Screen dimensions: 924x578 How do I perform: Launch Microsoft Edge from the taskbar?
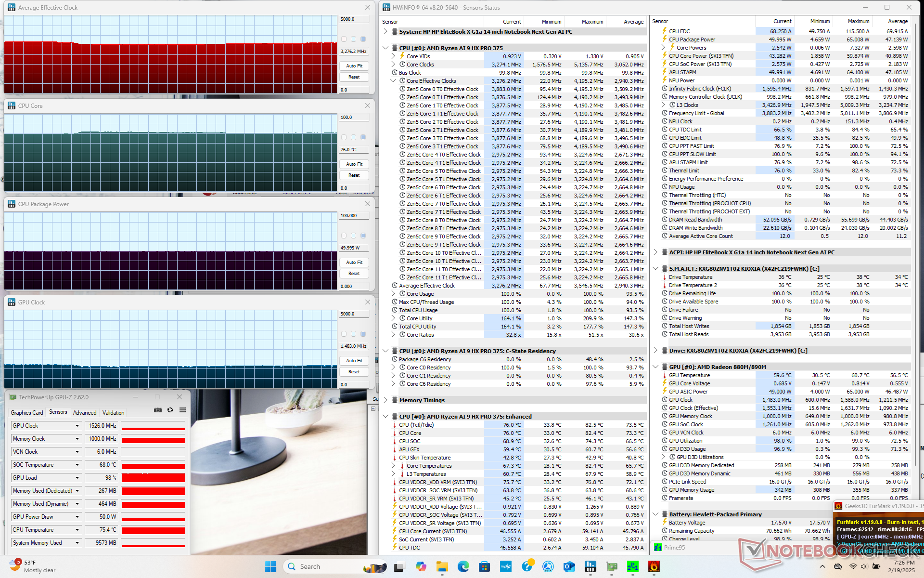pos(463,566)
